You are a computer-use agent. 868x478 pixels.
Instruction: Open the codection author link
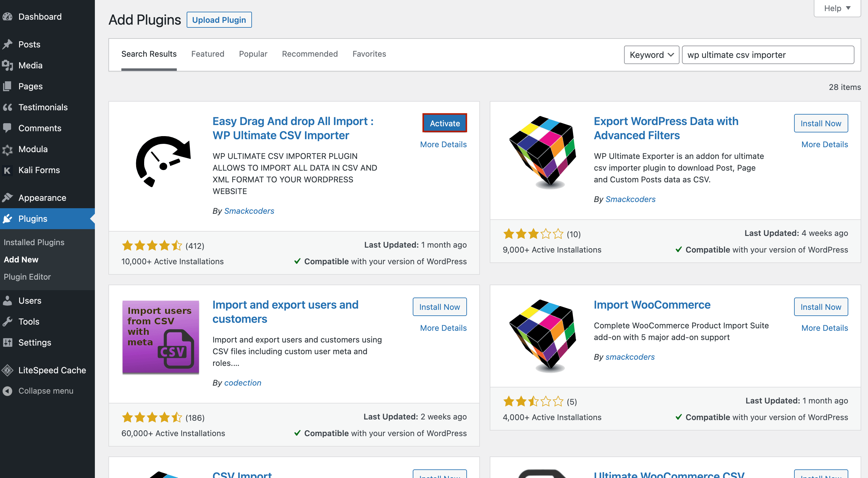pyautogui.click(x=243, y=383)
